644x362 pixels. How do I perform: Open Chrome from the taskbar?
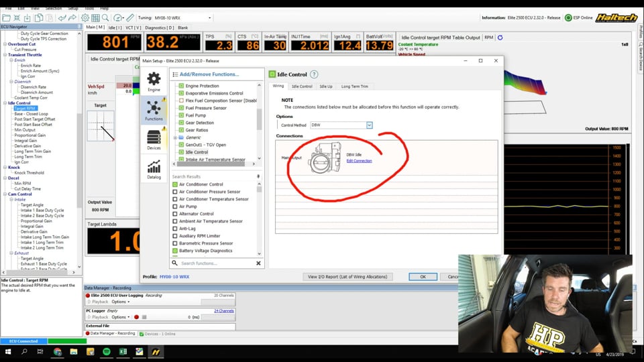pos(58,352)
